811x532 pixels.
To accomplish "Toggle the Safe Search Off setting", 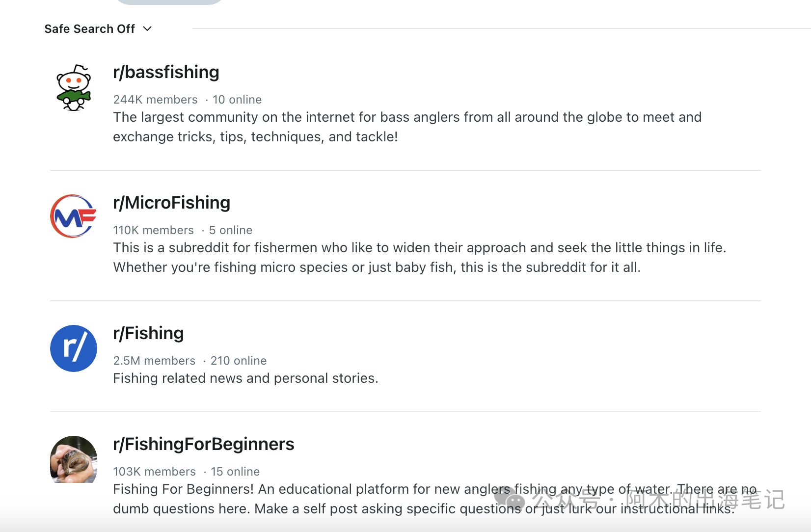I will point(89,29).
